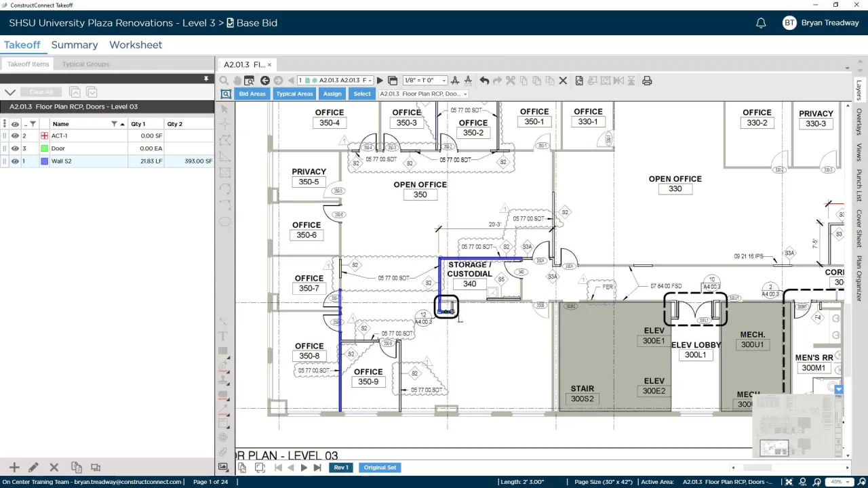Undo the last takeoff action
The image size is (868, 488).
[484, 81]
